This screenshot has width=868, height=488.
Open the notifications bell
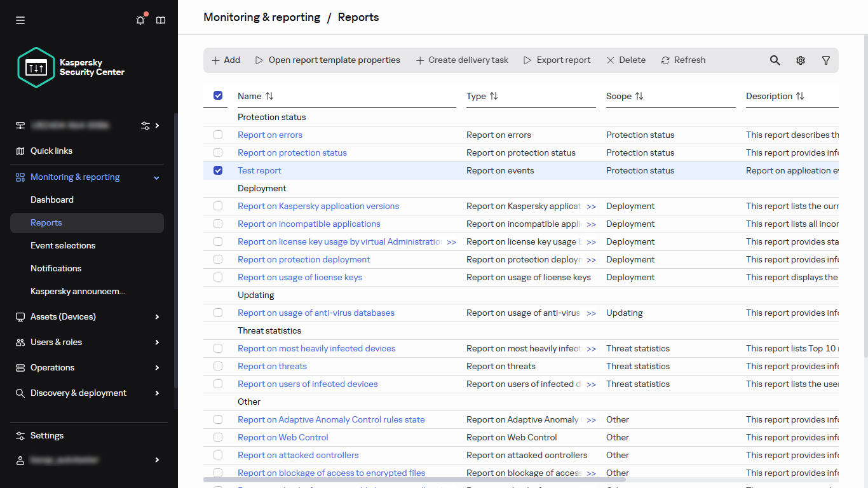pos(140,20)
